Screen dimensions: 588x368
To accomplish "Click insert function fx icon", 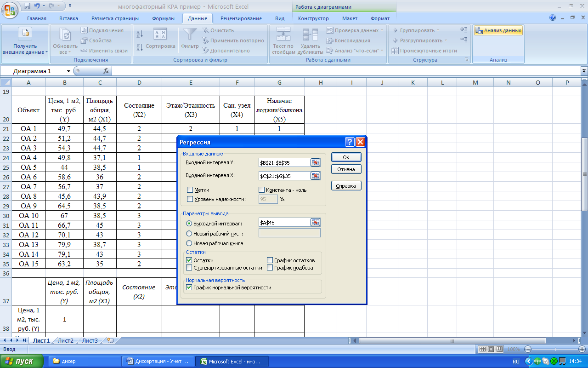I will pyautogui.click(x=106, y=71).
